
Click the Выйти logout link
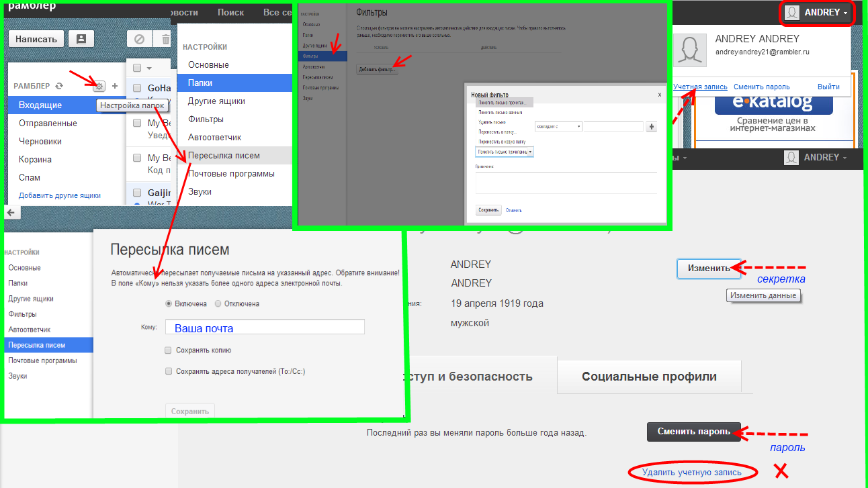[828, 87]
